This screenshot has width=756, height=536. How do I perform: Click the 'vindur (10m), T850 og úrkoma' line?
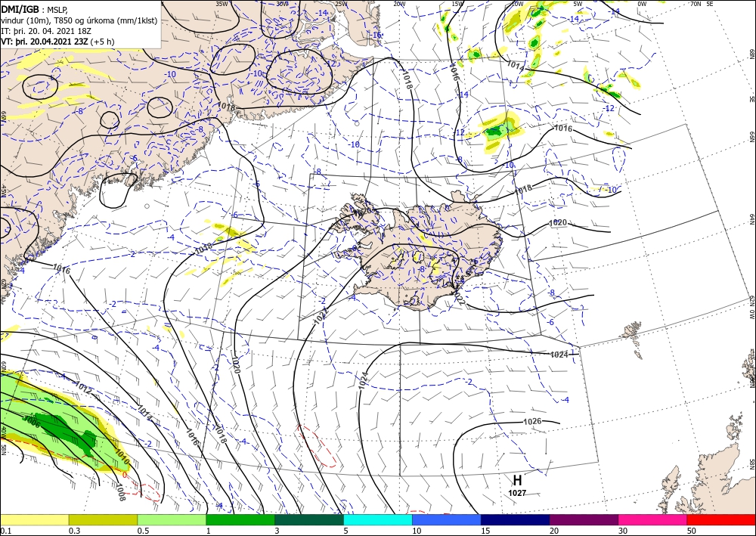pos(79,20)
